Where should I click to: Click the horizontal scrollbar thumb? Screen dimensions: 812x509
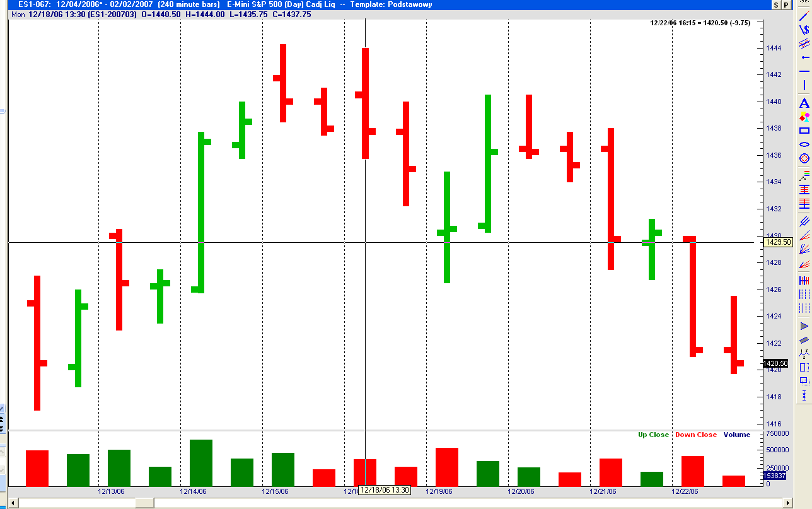[144, 503]
